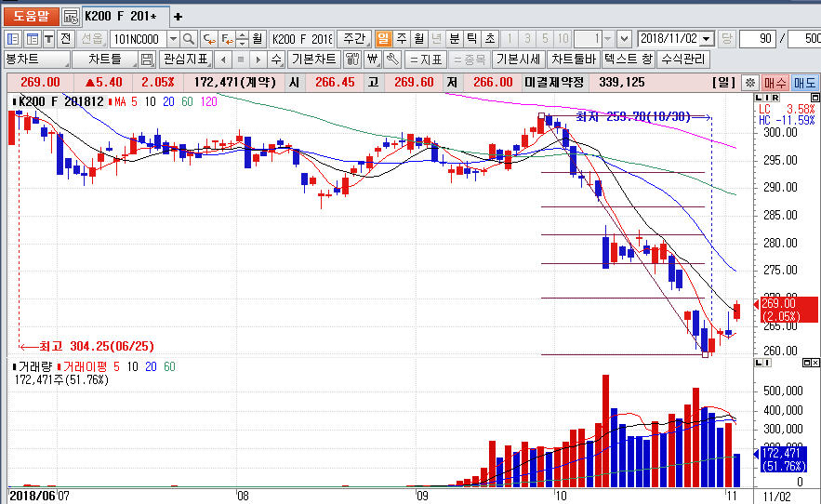Screen dimensions: 821x504
Task: Select the 일 daily period toggle
Action: (x=384, y=39)
